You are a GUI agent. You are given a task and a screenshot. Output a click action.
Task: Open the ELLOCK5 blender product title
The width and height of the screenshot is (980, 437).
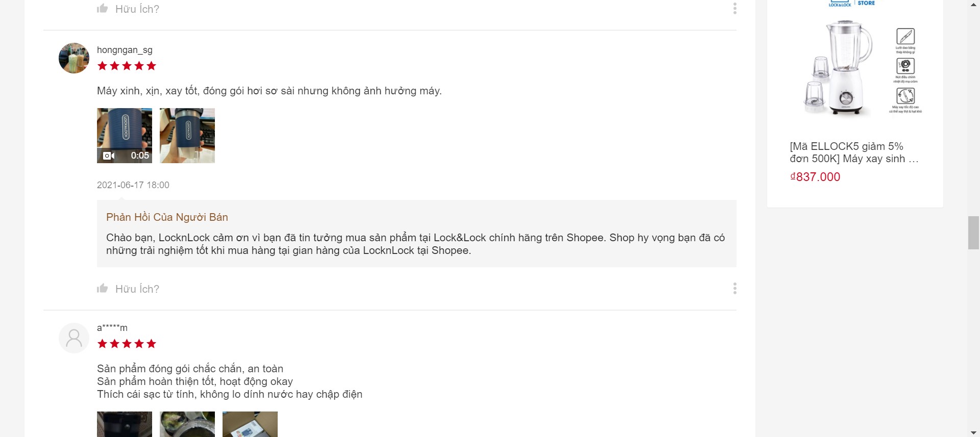[854, 152]
